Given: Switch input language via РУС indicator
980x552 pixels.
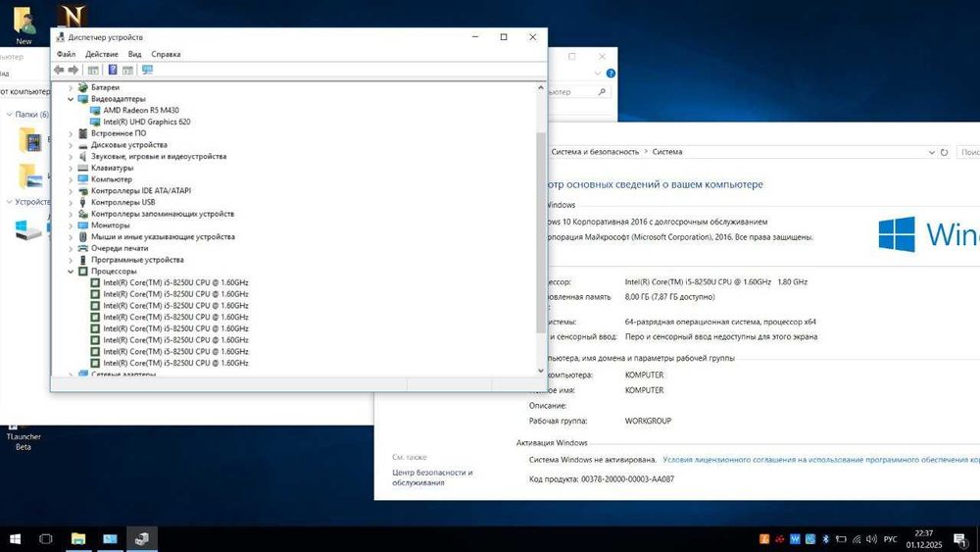Looking at the screenshot, I should [x=891, y=539].
